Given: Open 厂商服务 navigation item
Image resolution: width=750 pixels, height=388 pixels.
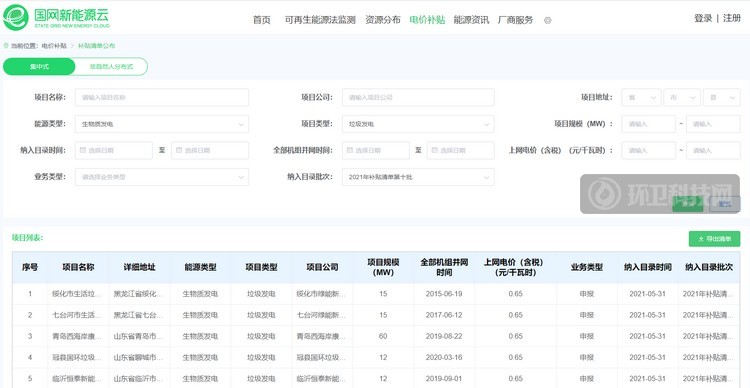Looking at the screenshot, I should [515, 20].
